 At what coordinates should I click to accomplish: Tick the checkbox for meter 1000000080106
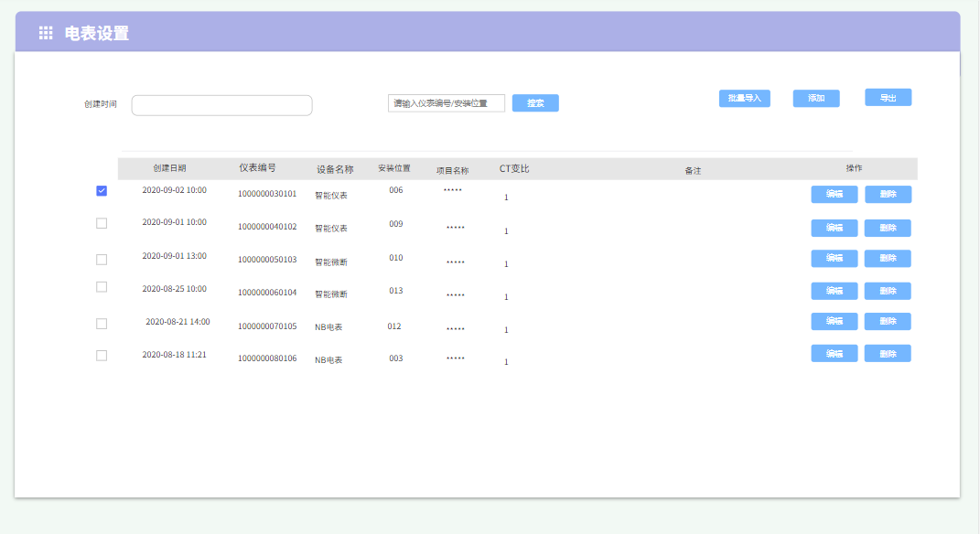point(102,356)
